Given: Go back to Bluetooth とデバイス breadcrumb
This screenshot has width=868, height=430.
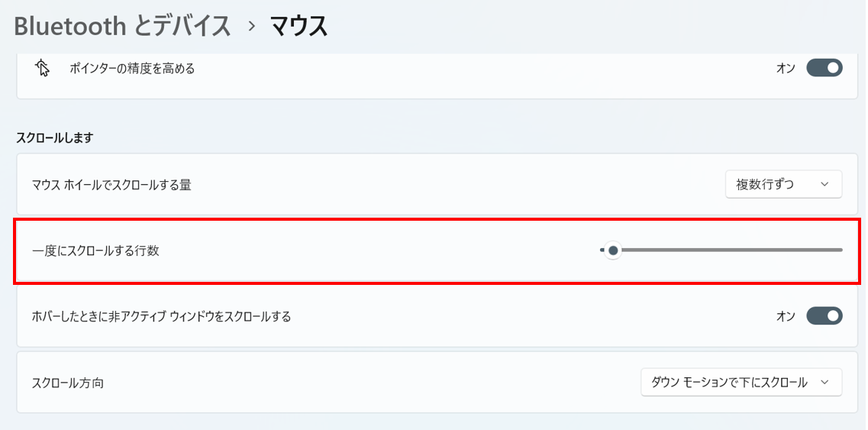Looking at the screenshot, I should [122, 27].
